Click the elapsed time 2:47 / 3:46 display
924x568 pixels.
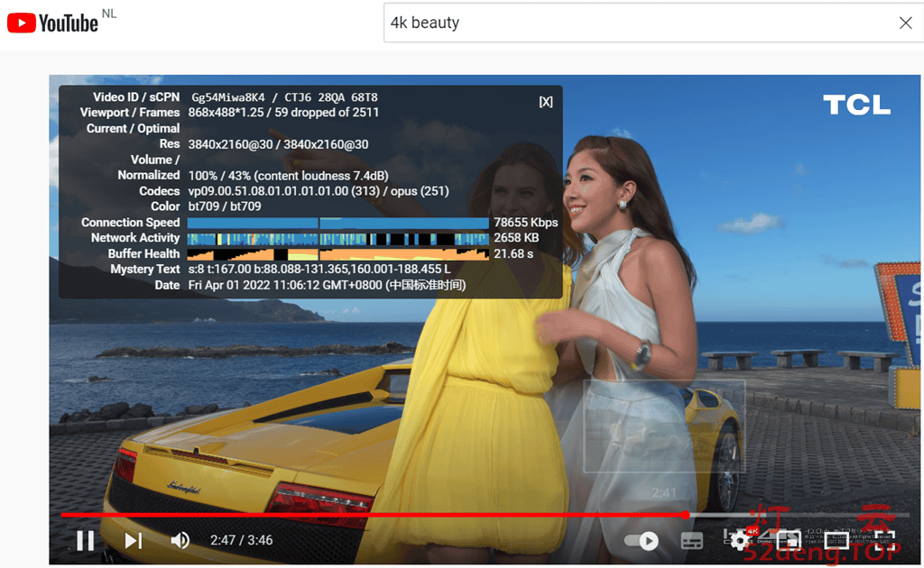pyautogui.click(x=241, y=540)
